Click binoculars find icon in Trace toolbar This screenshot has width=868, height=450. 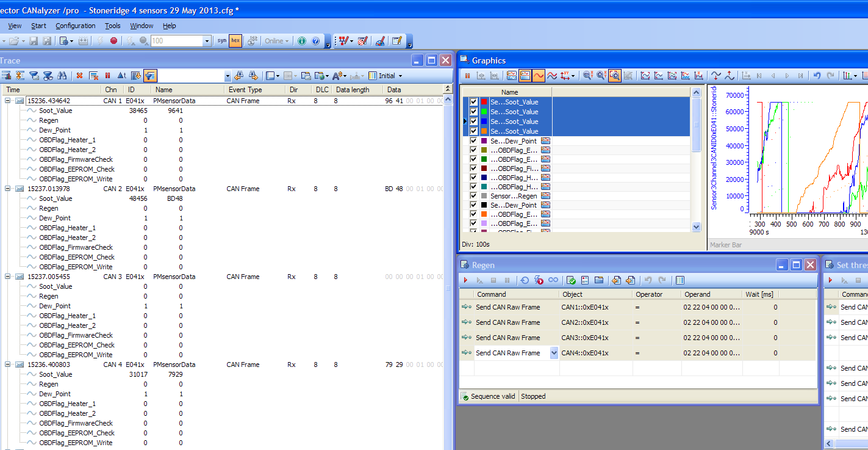click(62, 76)
